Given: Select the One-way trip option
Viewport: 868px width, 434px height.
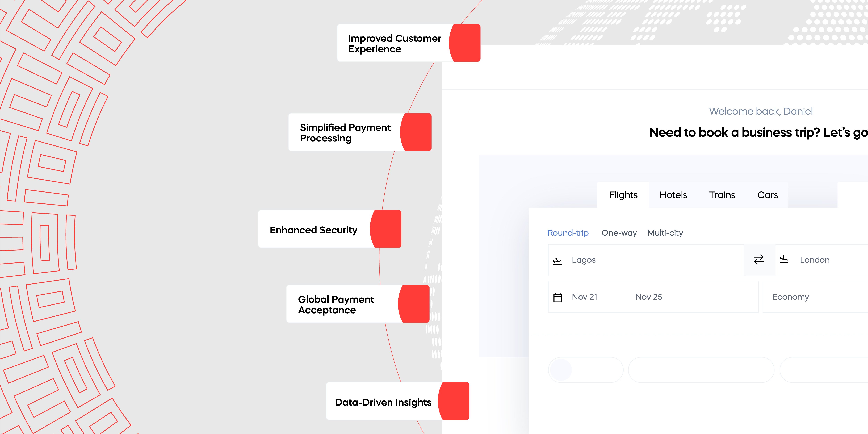Looking at the screenshot, I should [x=619, y=233].
